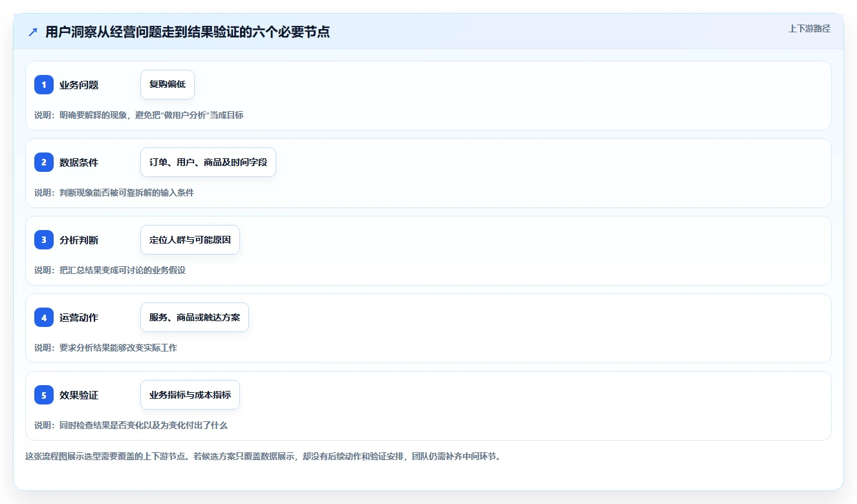
Task: Click the 复购偏低 chip
Action: 168,85
